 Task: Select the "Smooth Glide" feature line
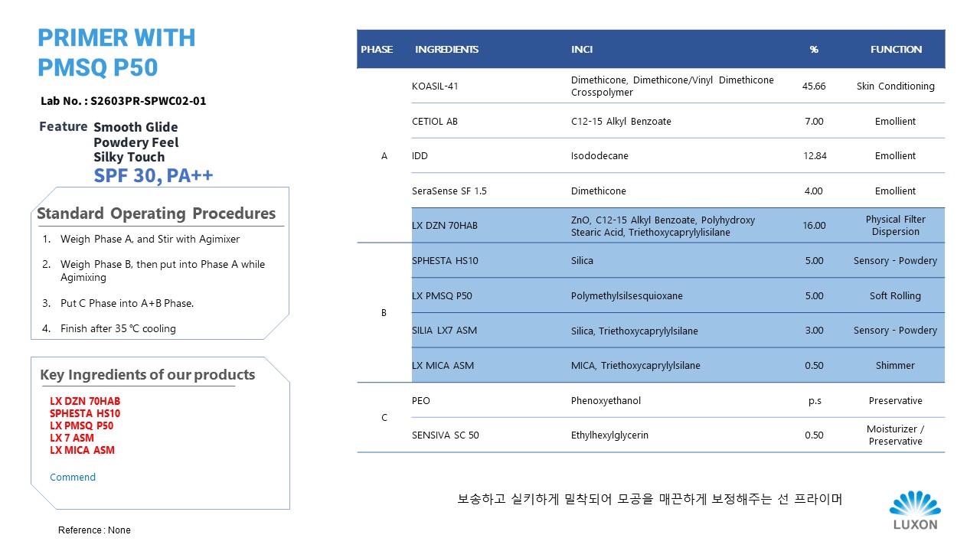coord(136,127)
